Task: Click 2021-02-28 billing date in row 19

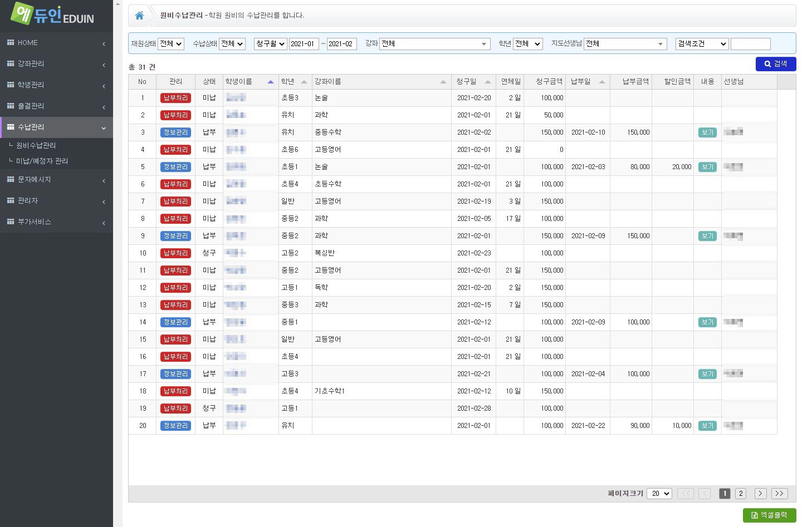Action: click(x=474, y=408)
